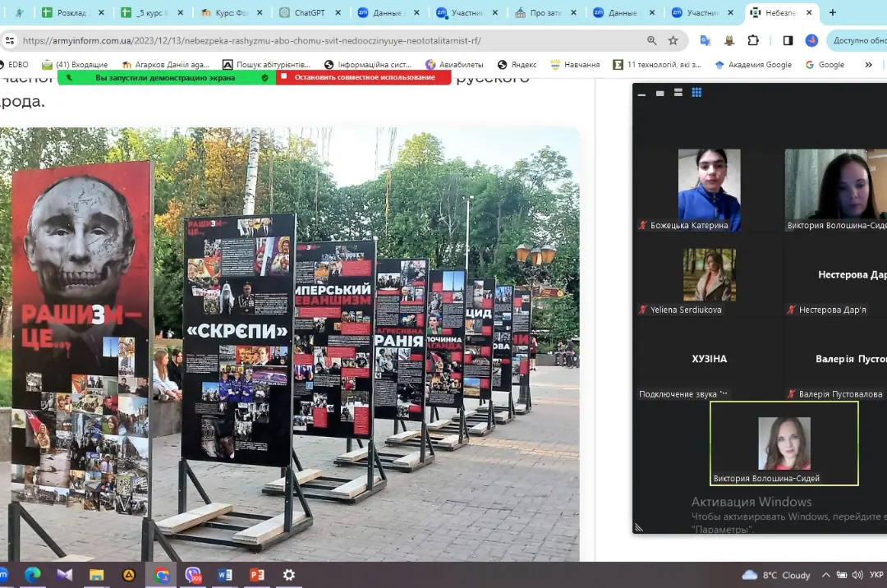Open the Академия Google bookmark

pos(752,65)
